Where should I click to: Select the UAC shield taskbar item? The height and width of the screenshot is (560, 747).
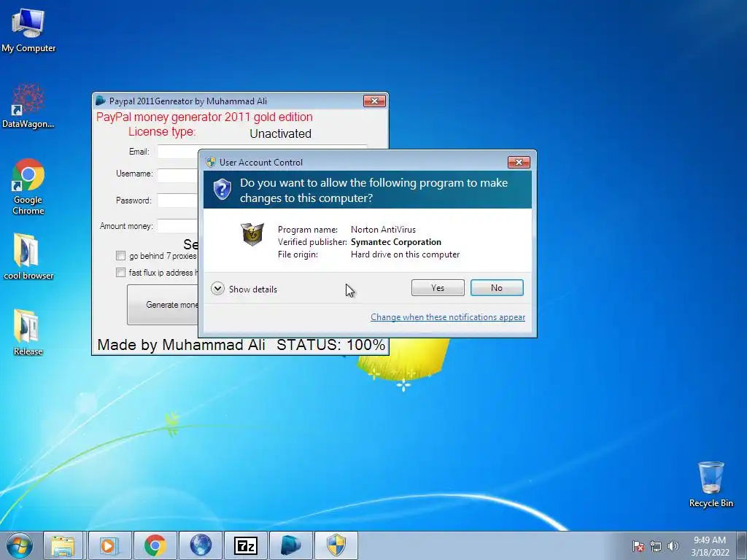[x=336, y=545]
